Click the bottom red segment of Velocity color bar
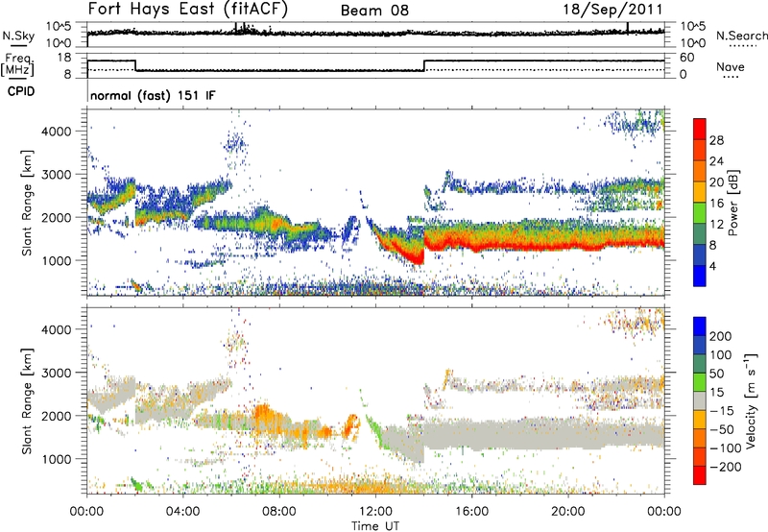The height and width of the screenshot is (532, 768). tap(700, 475)
